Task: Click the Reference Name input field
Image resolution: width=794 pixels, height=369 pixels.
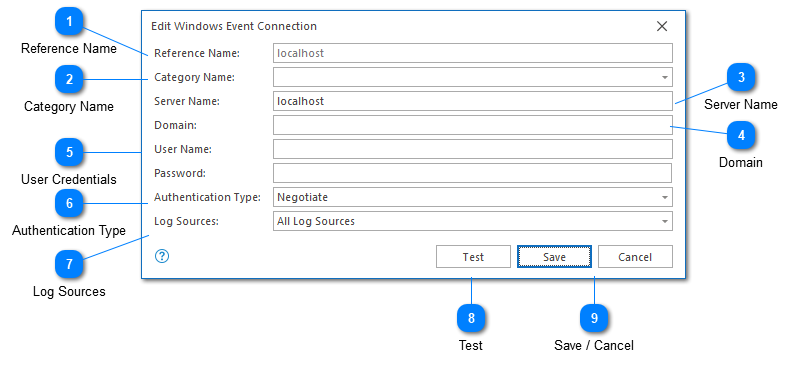Action: click(x=472, y=53)
